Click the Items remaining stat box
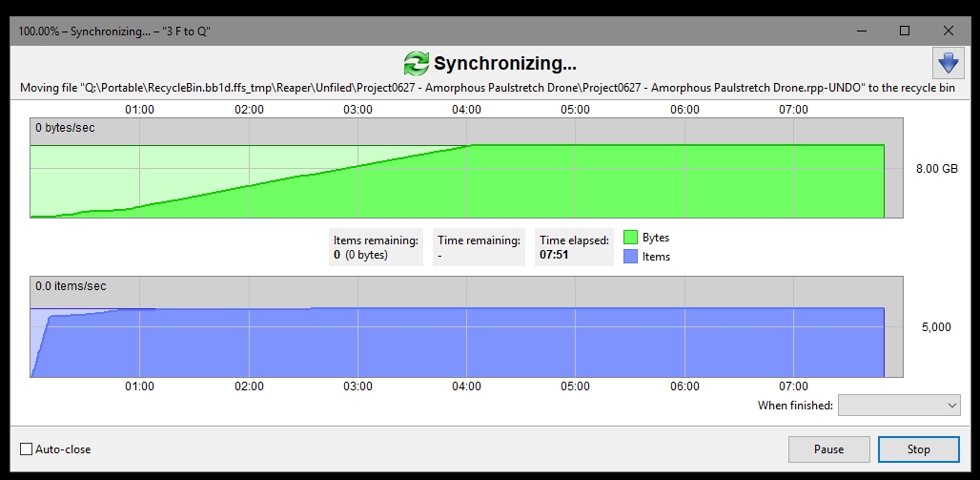The height and width of the screenshot is (480, 980). point(376,247)
